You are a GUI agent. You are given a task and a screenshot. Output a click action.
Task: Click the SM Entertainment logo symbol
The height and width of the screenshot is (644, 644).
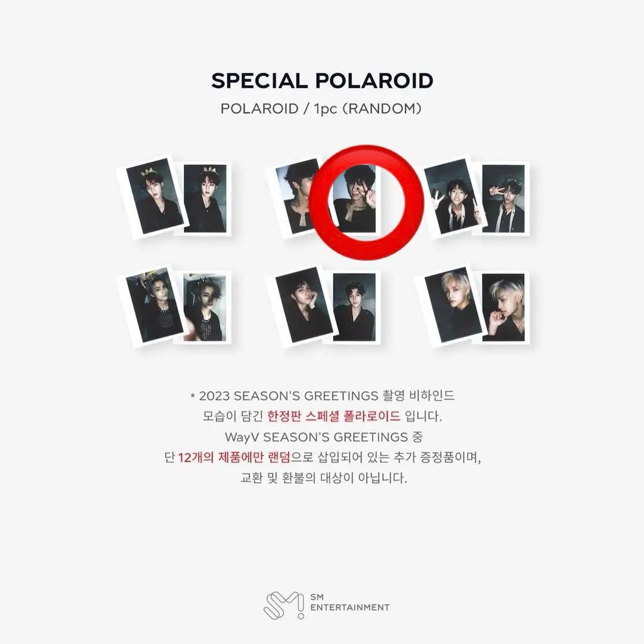pos(284,604)
